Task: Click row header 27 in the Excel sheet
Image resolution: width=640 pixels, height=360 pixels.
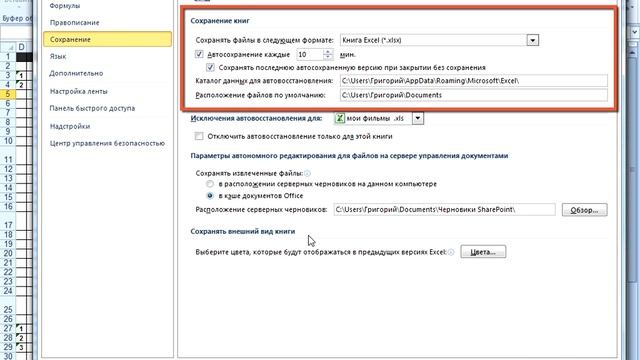Action: (x=8, y=328)
